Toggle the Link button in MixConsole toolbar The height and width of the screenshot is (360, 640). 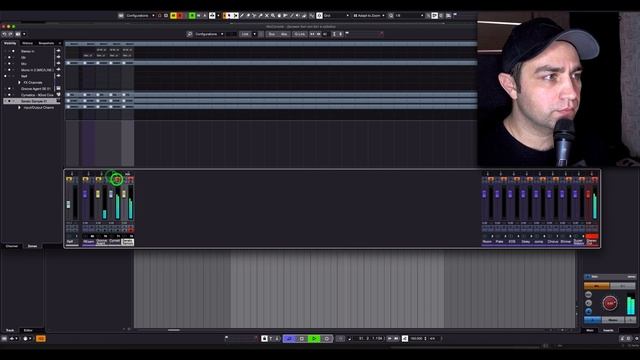[245, 34]
